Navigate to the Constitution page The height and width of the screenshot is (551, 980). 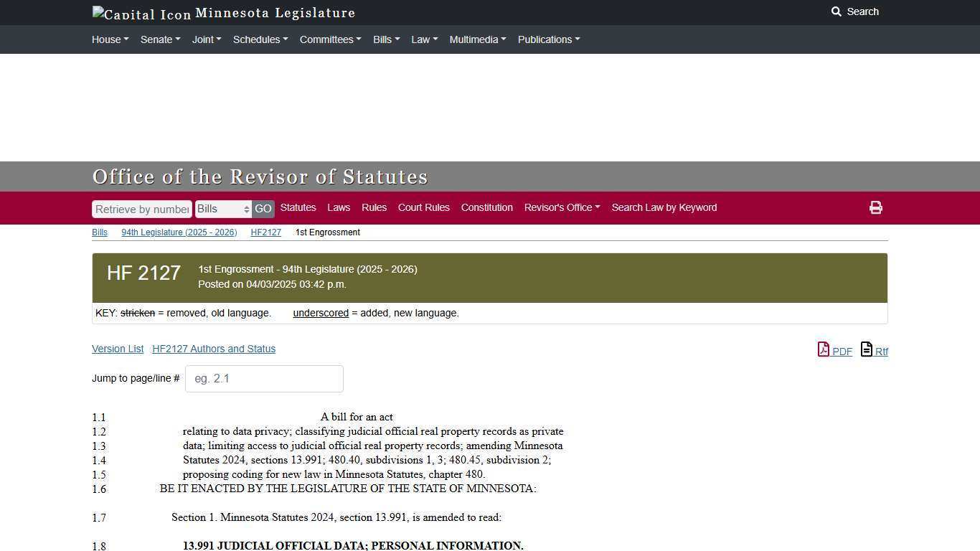[486, 207]
